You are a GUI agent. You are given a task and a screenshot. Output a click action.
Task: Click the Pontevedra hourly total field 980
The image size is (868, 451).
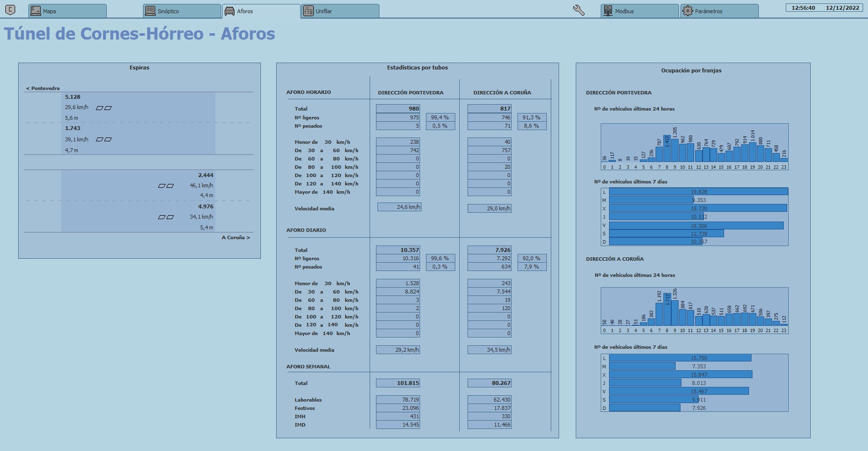point(398,109)
